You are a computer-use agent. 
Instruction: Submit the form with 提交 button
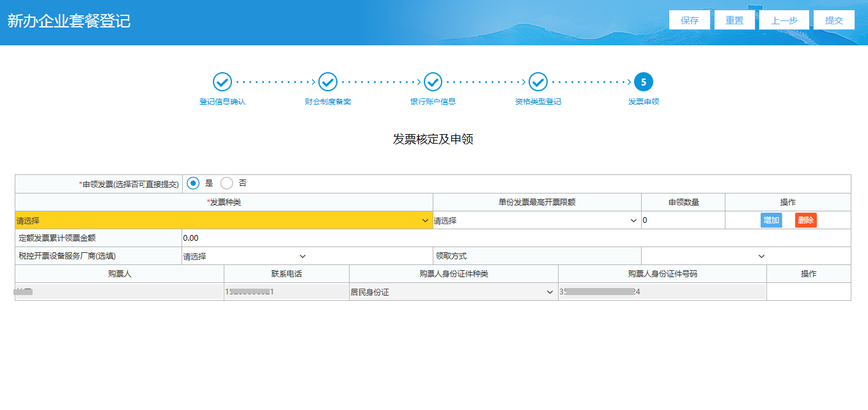pyautogui.click(x=833, y=20)
